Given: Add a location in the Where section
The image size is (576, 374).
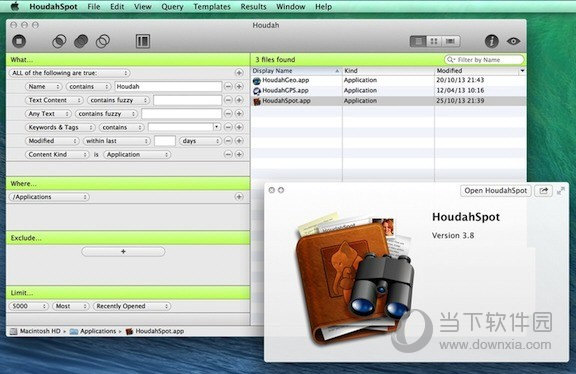Looking at the screenshot, I should (x=239, y=197).
